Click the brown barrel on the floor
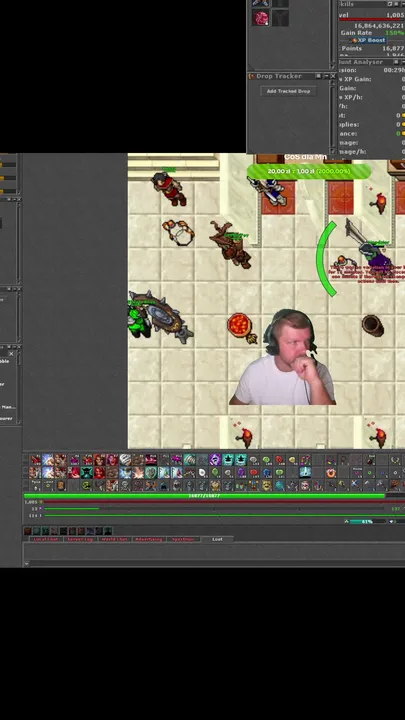The image size is (405, 720). click(x=372, y=325)
